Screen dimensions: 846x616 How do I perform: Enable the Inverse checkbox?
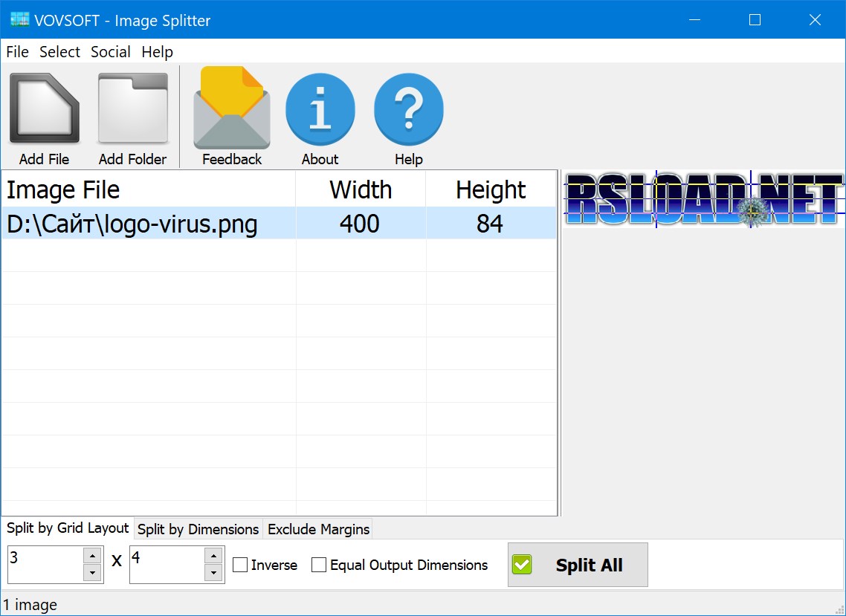(240, 565)
